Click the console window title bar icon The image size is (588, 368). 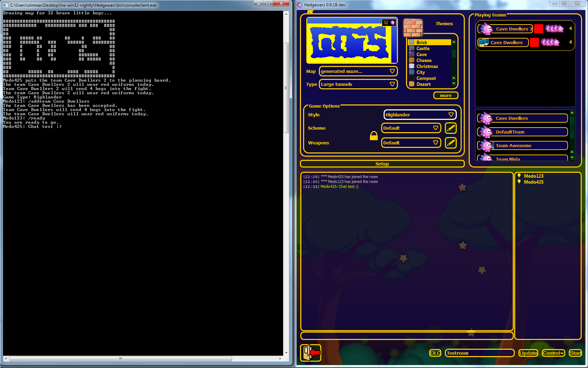[x=6, y=5]
